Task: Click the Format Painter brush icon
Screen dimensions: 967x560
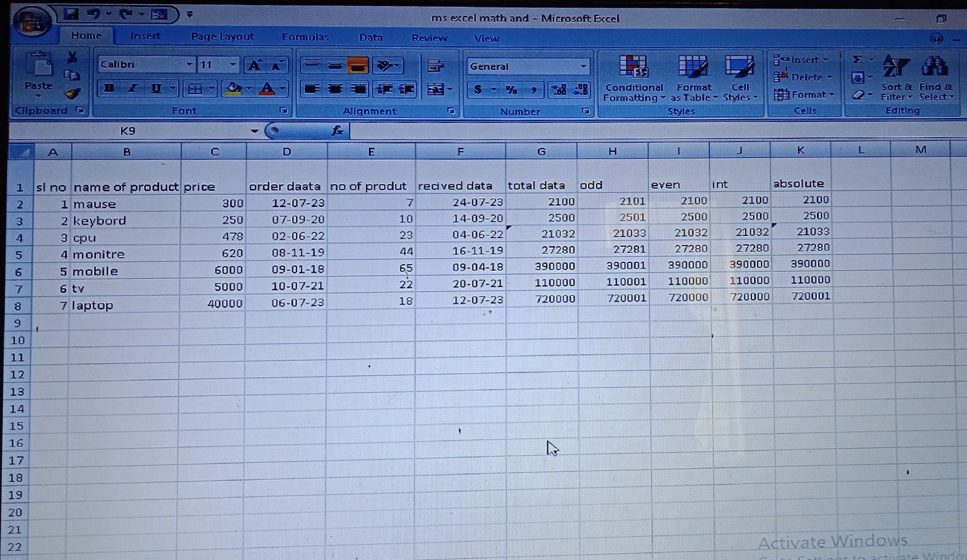Action: [72, 94]
